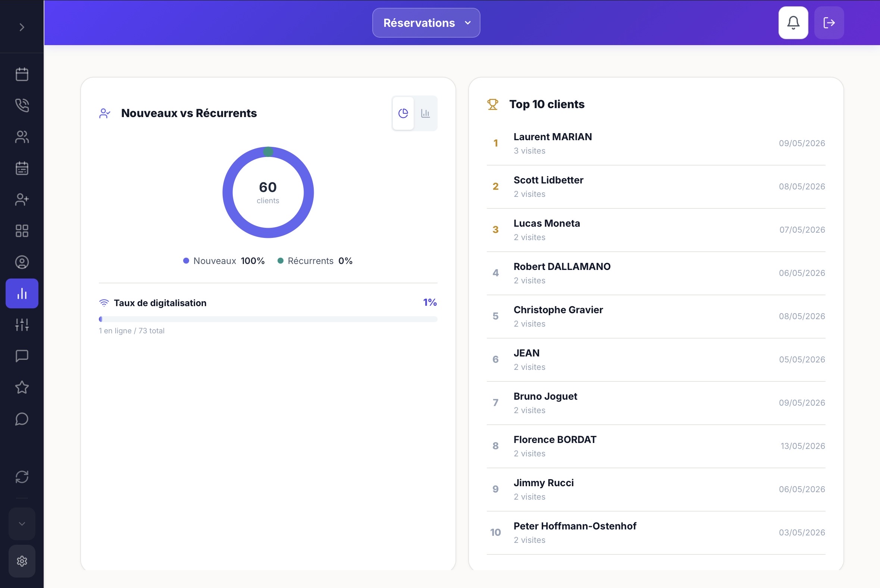880x588 pixels.
Task: Open the phone calls icon in sidebar
Action: (22, 106)
